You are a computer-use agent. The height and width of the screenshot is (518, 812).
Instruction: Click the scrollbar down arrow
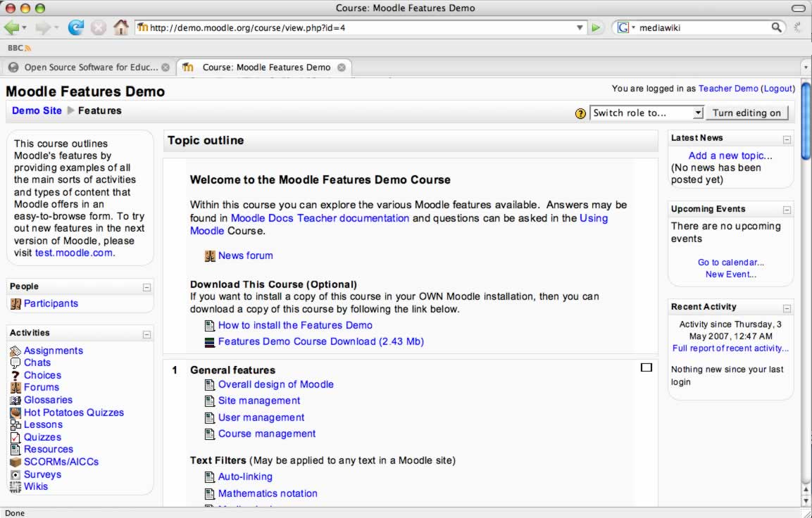click(x=806, y=500)
